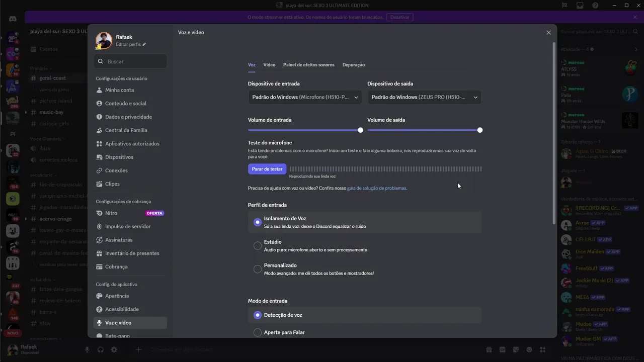Click the Clipes icon in sidebar
This screenshot has width=644, height=362.
coord(100,184)
